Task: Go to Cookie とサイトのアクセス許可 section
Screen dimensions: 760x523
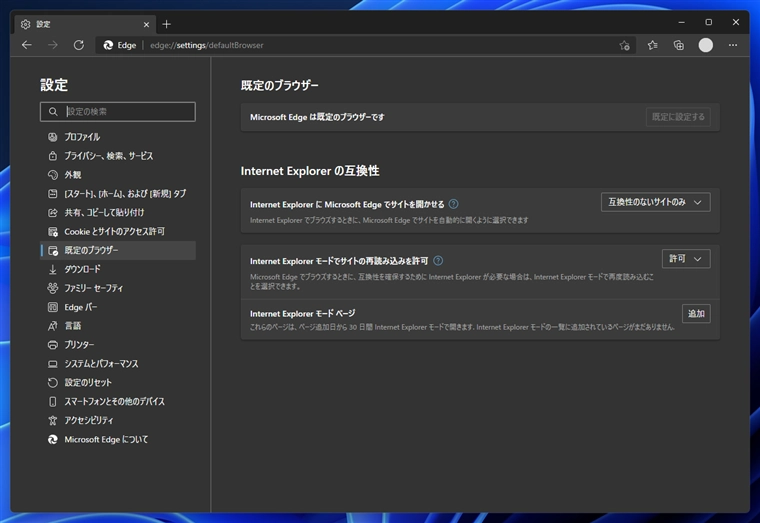Action: (x=114, y=231)
